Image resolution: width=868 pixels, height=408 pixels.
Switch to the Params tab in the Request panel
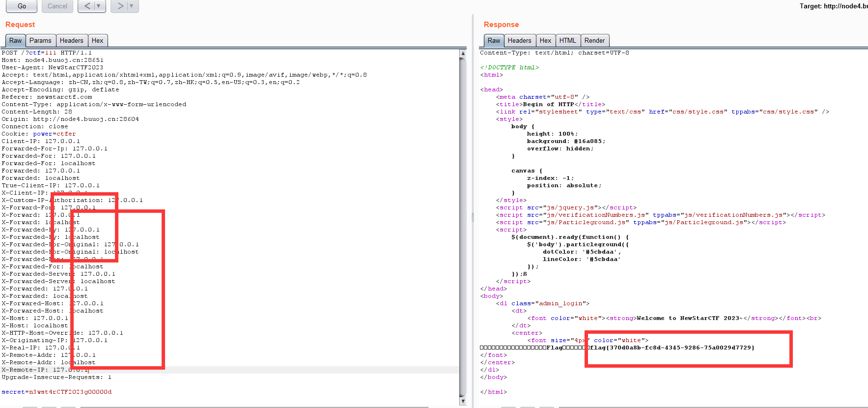click(40, 40)
